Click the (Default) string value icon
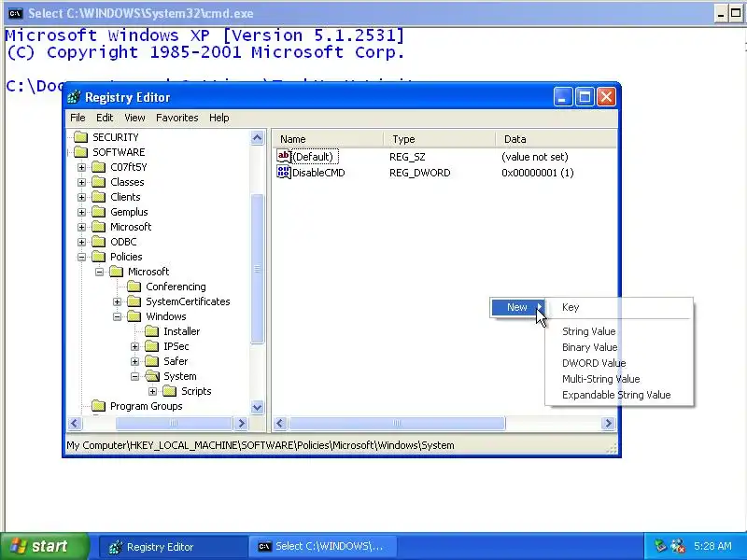Viewport: 747px width, 560px height. 284,156
